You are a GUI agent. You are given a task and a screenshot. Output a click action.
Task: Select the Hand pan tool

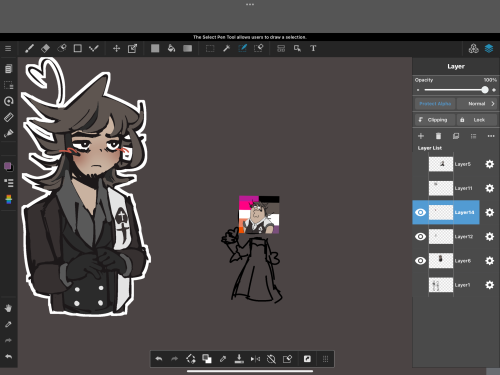[8, 308]
